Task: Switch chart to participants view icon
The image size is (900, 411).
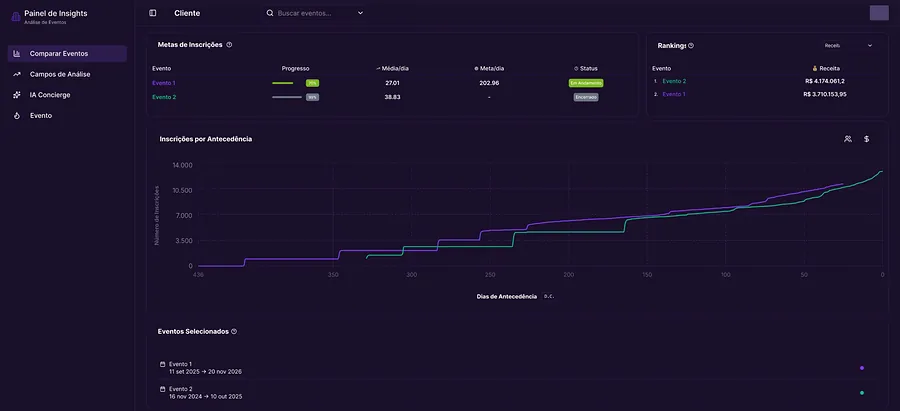Action: [848, 139]
